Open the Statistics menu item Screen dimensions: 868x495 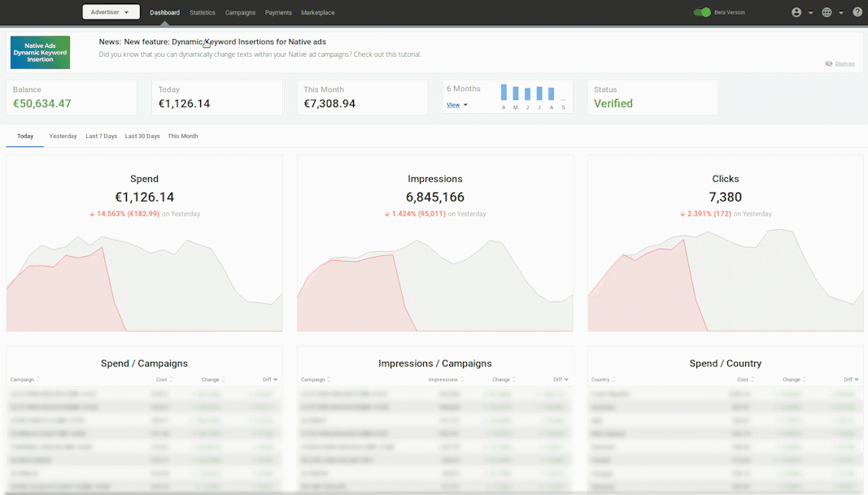[x=203, y=13]
